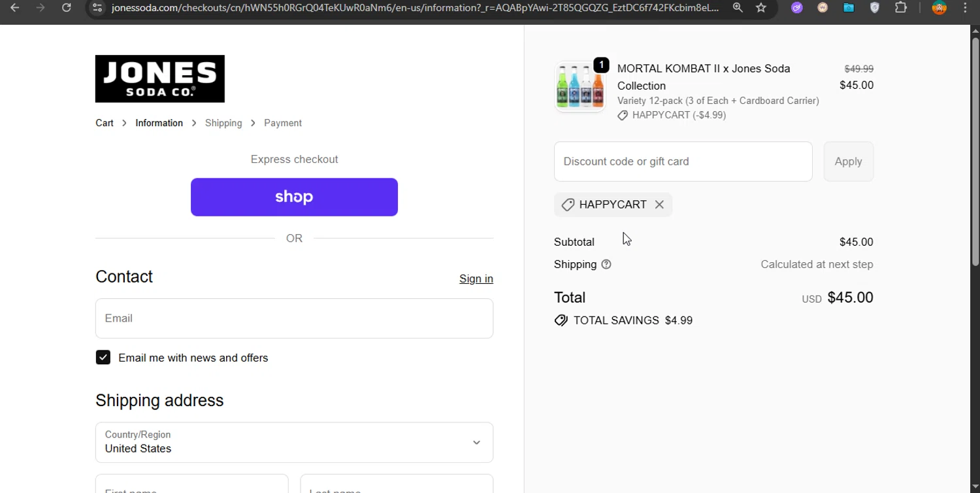
Task: Click the Subtotal $45.00 value
Action: click(x=856, y=242)
